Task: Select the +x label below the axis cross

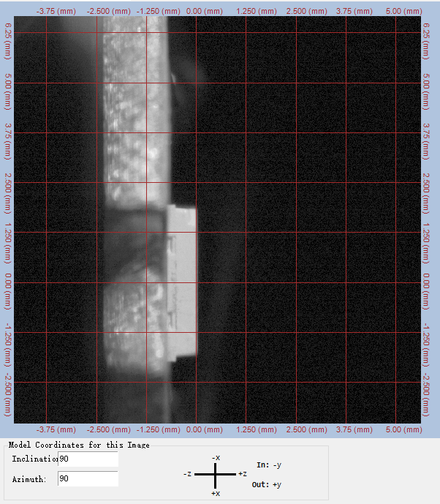Action: tap(216, 494)
